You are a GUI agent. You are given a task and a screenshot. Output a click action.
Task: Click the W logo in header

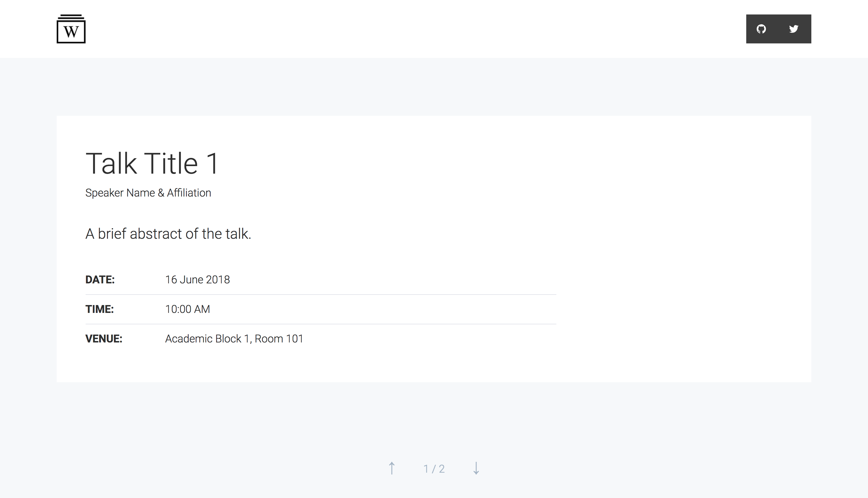(71, 29)
